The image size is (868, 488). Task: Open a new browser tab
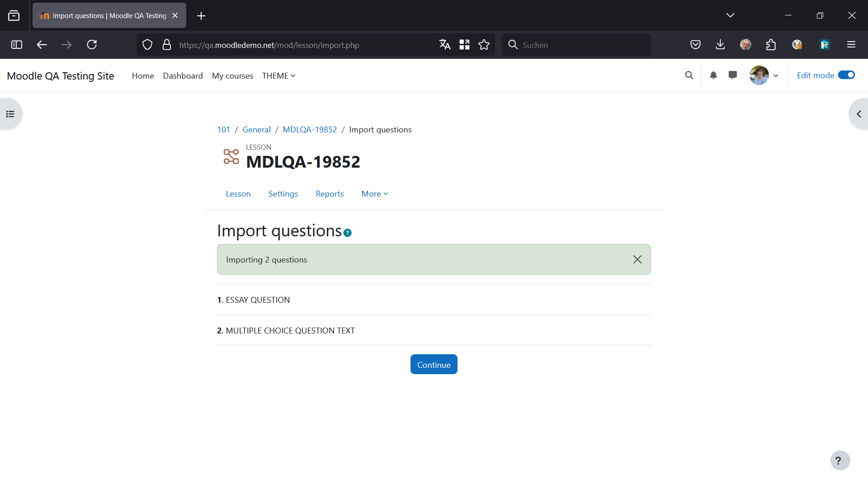point(201,16)
